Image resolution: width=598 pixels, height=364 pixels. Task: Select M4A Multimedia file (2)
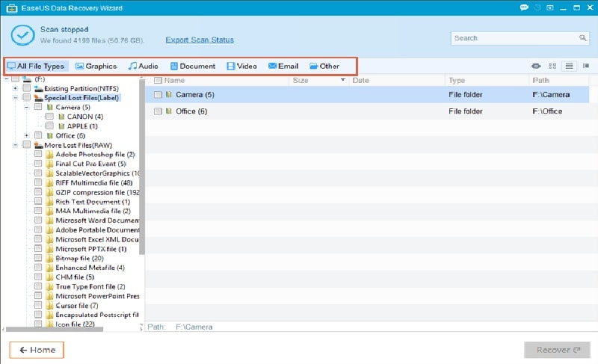coord(93,211)
